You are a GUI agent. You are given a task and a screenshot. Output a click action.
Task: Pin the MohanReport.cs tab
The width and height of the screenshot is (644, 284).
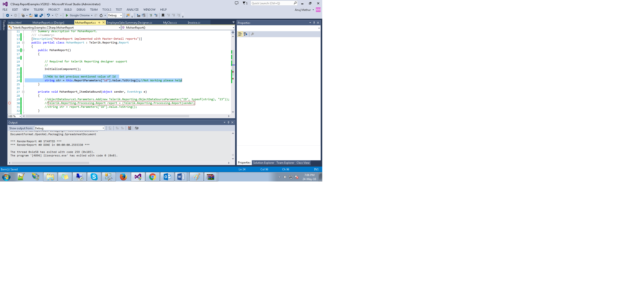(x=99, y=22)
